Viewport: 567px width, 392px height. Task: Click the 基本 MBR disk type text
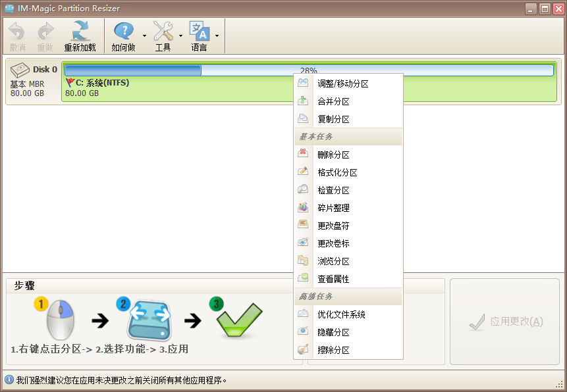pyautogui.click(x=27, y=84)
